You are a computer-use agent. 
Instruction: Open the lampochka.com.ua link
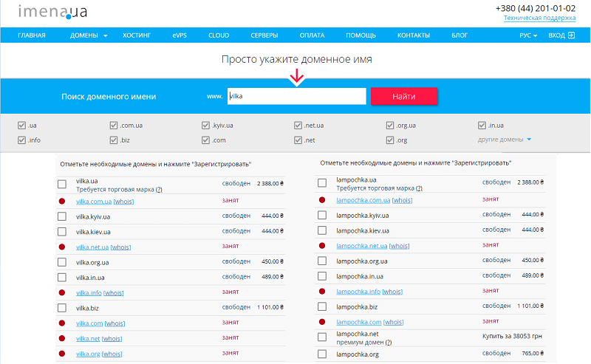tap(363, 200)
